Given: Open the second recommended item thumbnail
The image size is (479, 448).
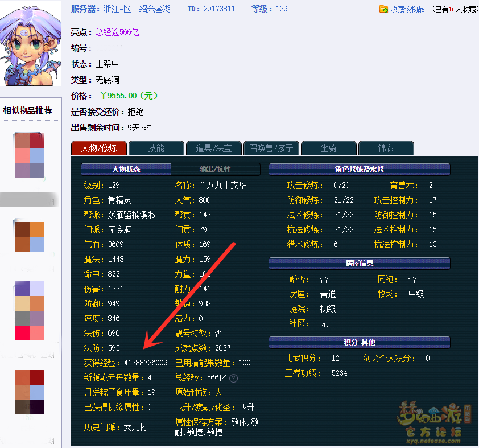Looking at the screenshot, I should coord(30,236).
